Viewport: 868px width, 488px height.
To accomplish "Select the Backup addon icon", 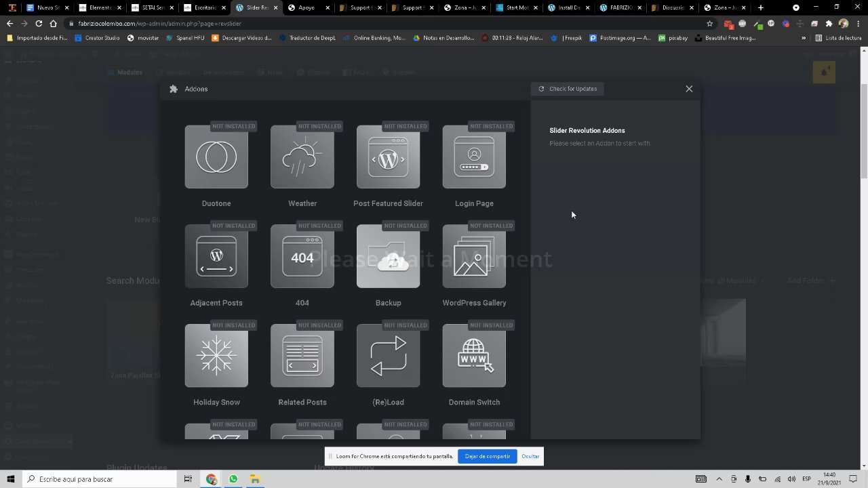I will tap(388, 256).
